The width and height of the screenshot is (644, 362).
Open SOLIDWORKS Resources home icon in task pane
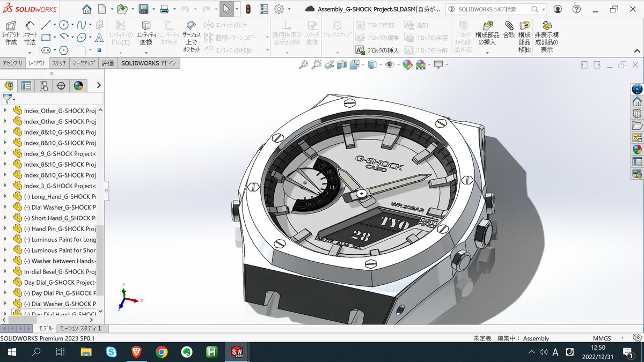tap(637, 101)
